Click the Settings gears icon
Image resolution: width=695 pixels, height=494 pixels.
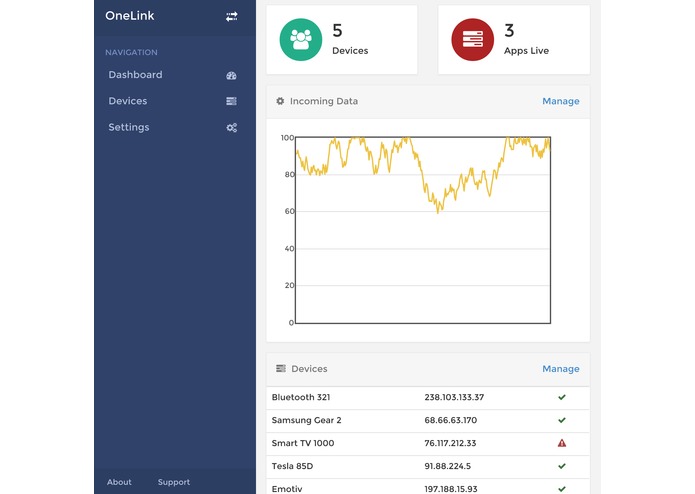click(x=232, y=128)
